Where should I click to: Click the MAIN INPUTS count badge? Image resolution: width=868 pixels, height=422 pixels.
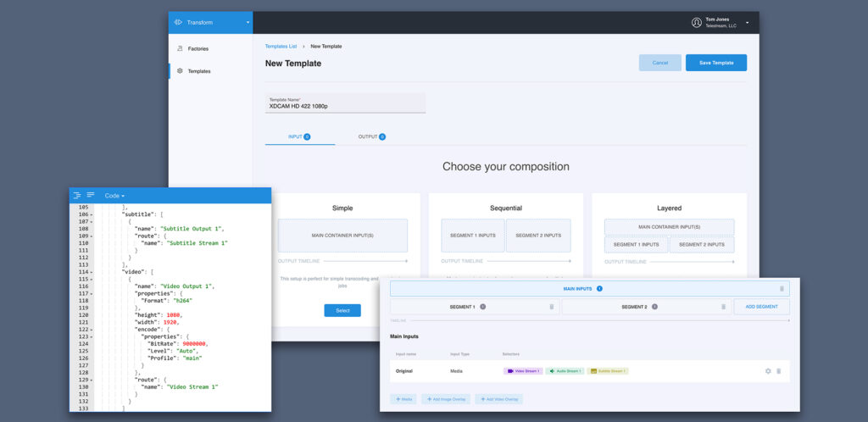point(599,289)
